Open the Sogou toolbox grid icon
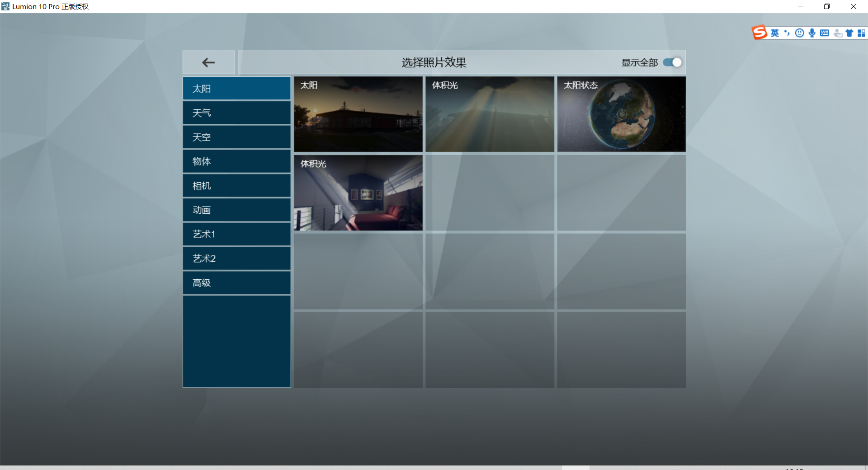The width and height of the screenshot is (868, 470). (862, 33)
